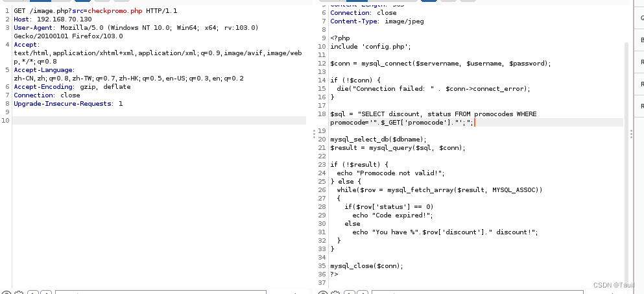Click 'Connection: close' in the response pane
Screen dimensions: 644x294
coord(363,13)
